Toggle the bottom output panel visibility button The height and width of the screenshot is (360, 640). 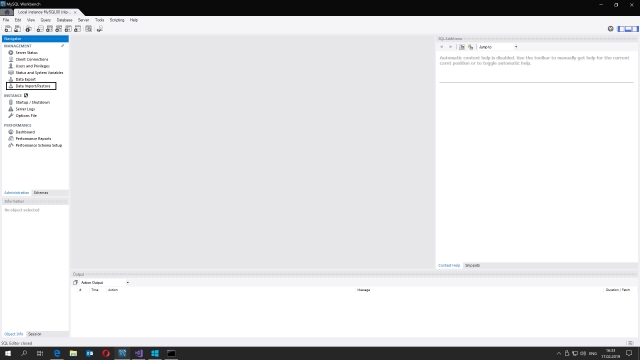628,29
